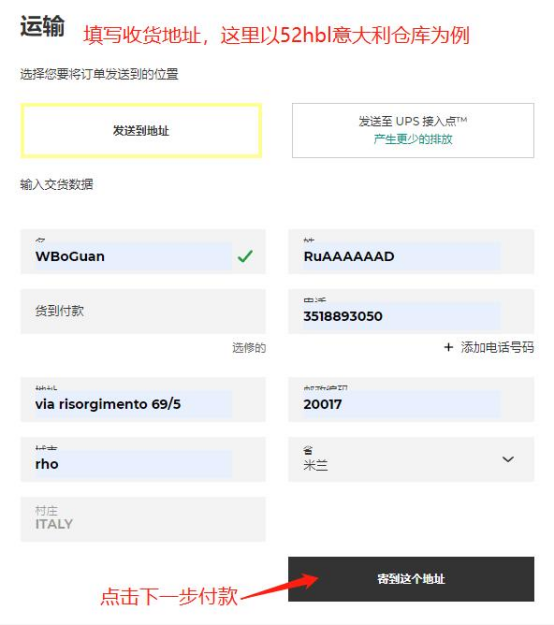This screenshot has width=554, height=625.
Task: Click the postal code field 20017
Action: pyautogui.click(x=411, y=399)
